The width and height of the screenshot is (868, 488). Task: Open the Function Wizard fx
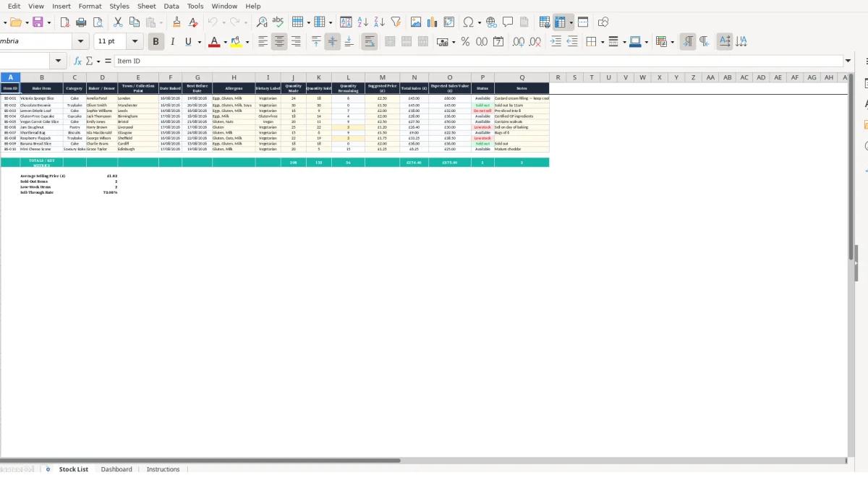(x=77, y=61)
